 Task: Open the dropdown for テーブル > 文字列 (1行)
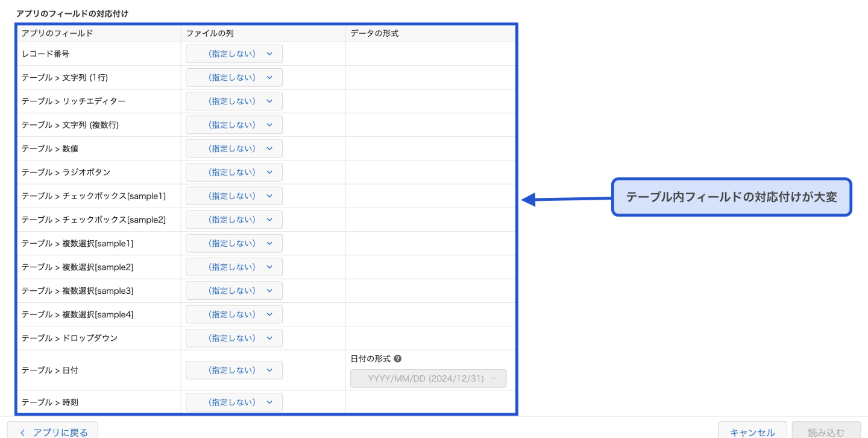click(234, 77)
